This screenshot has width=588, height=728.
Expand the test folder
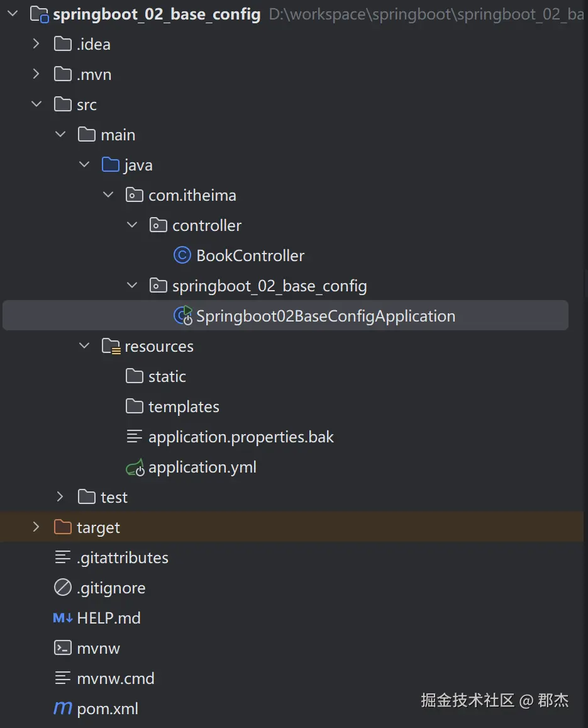pyautogui.click(x=60, y=497)
